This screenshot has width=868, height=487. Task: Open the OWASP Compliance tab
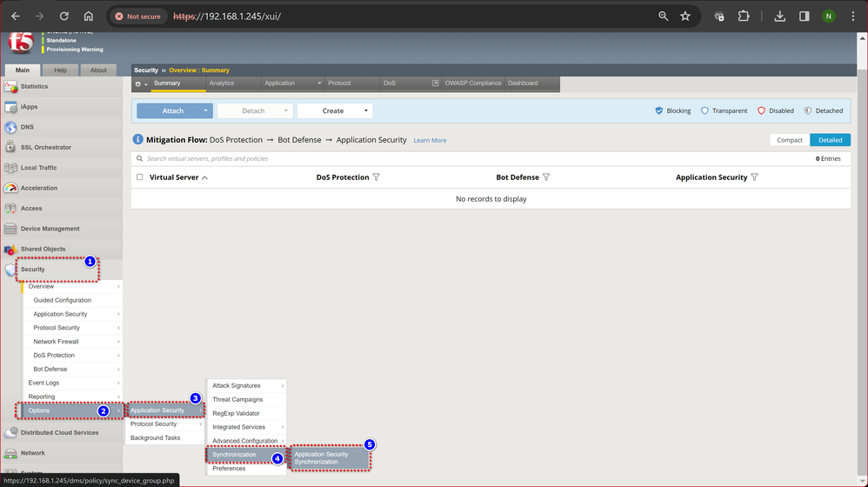[472, 83]
